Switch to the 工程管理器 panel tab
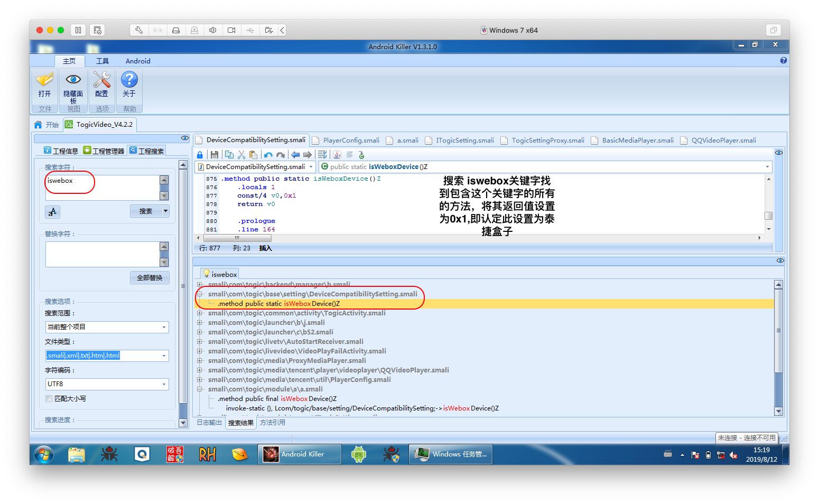 (104, 151)
